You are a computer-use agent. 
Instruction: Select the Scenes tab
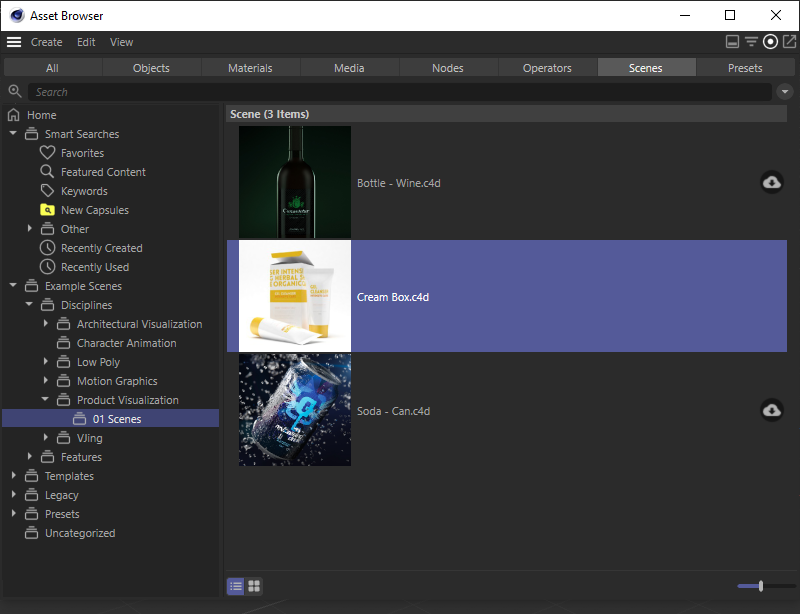[646, 67]
